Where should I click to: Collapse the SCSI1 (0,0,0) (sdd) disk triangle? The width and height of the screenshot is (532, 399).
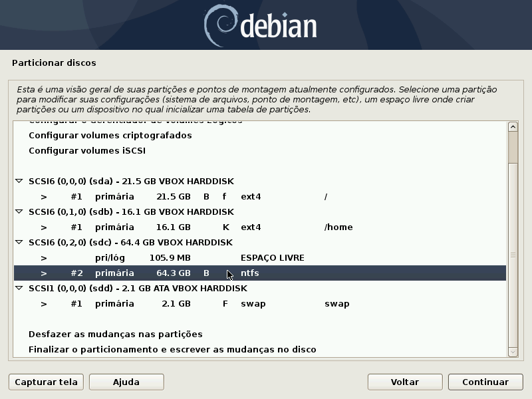tap(19, 288)
